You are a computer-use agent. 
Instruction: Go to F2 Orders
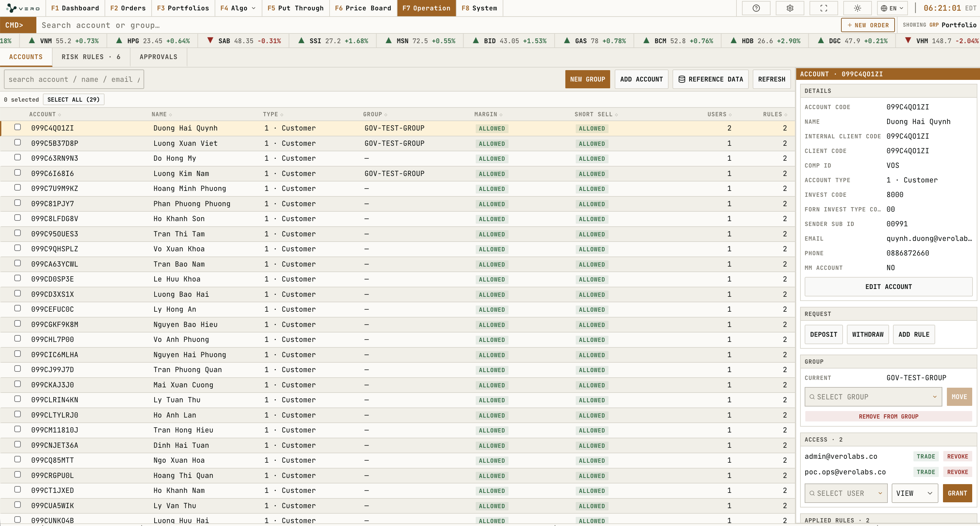point(128,8)
